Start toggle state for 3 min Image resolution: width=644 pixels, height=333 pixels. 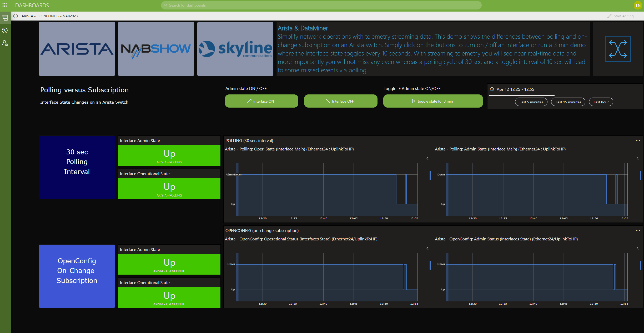[x=433, y=101]
